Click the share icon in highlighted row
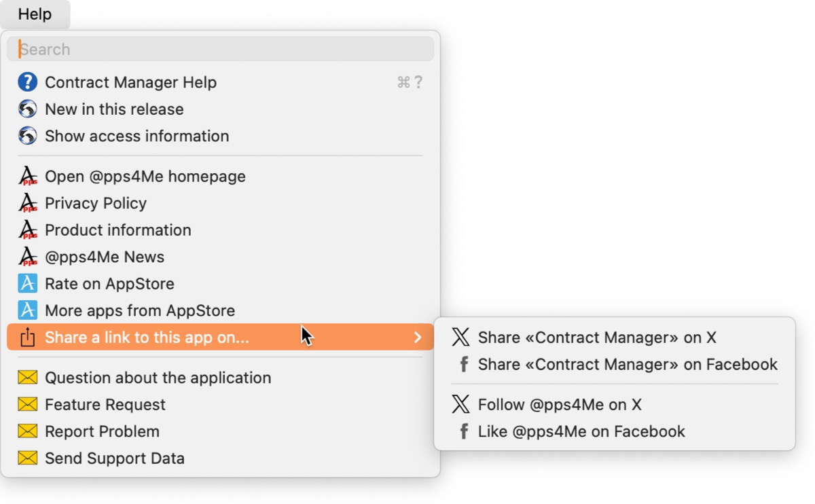Image resolution: width=815 pixels, height=504 pixels. click(x=27, y=338)
